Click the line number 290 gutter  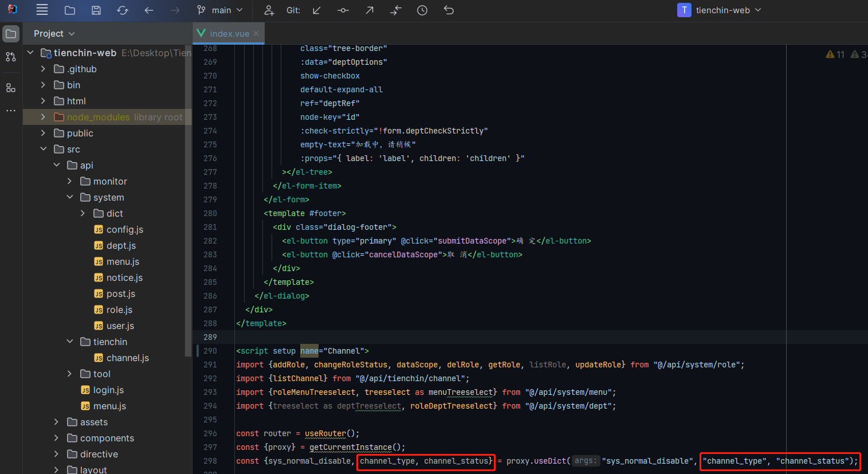pos(210,351)
